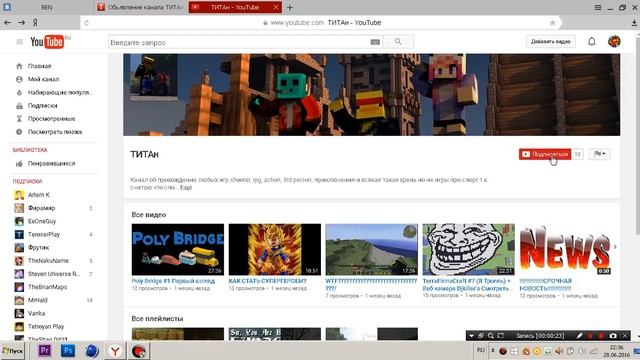Open the ExOneGuy subscription
The image size is (640, 360).
coord(42,221)
